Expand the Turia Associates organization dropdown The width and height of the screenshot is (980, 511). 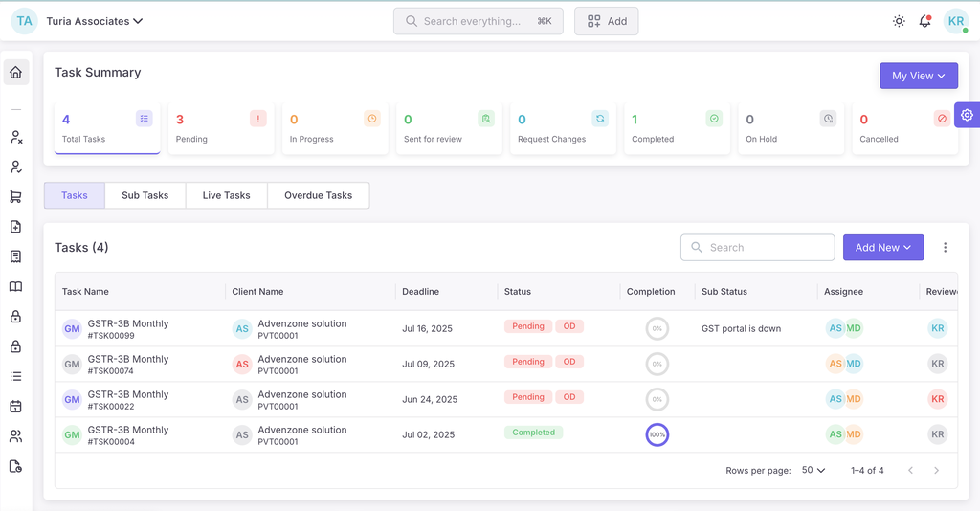coord(95,21)
